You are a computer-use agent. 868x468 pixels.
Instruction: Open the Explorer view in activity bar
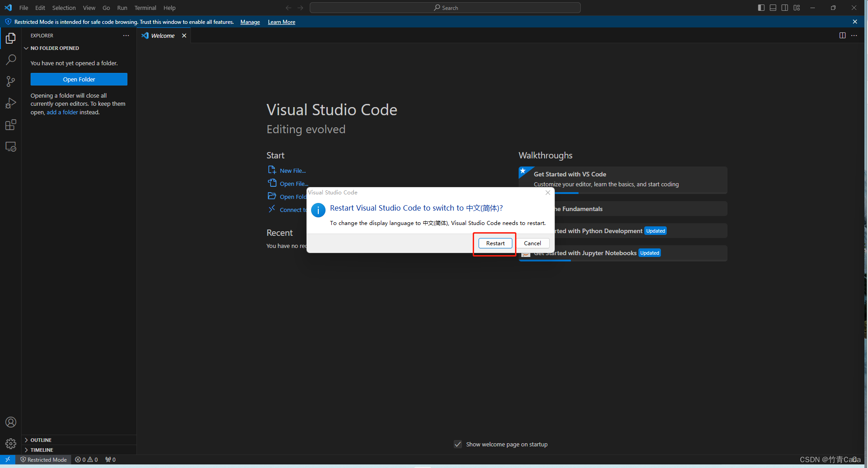(11, 38)
